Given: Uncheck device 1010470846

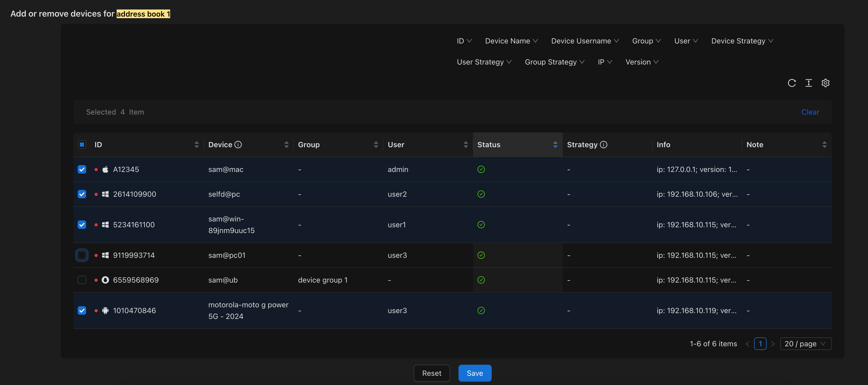Looking at the screenshot, I should point(82,310).
